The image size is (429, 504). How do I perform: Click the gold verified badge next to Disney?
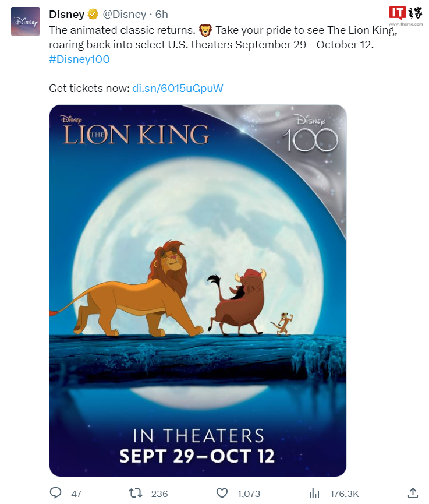pos(93,15)
